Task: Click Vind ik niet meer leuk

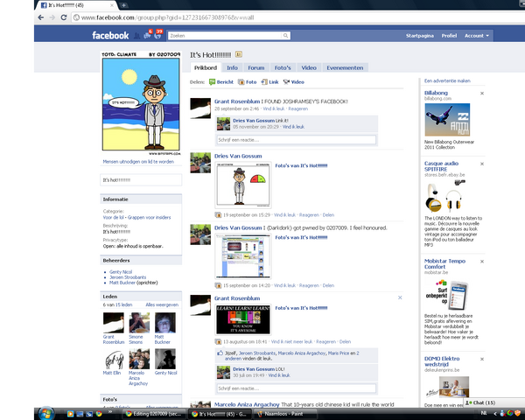Action: [291, 341]
